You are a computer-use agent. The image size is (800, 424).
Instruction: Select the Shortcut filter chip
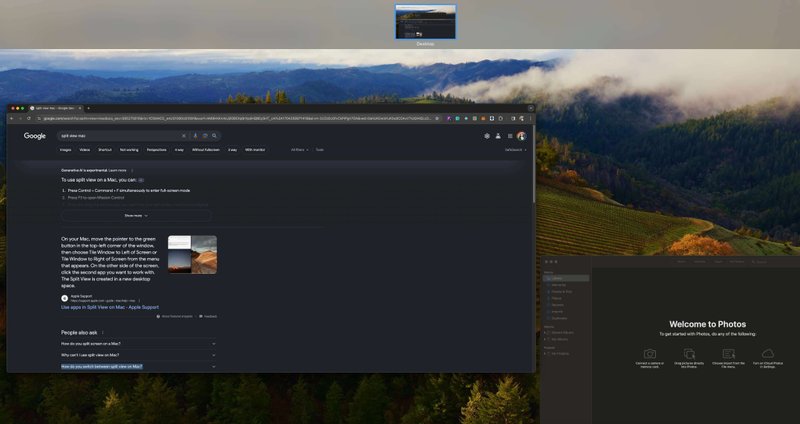tap(105, 150)
